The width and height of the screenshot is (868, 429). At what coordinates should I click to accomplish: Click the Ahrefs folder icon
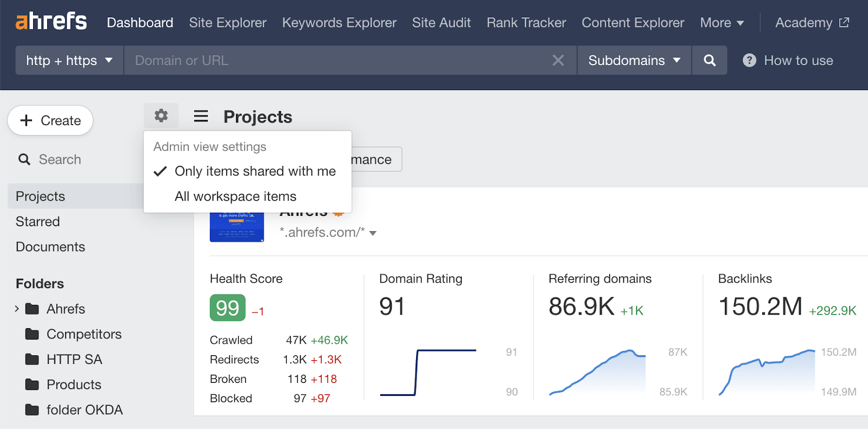pyautogui.click(x=33, y=309)
